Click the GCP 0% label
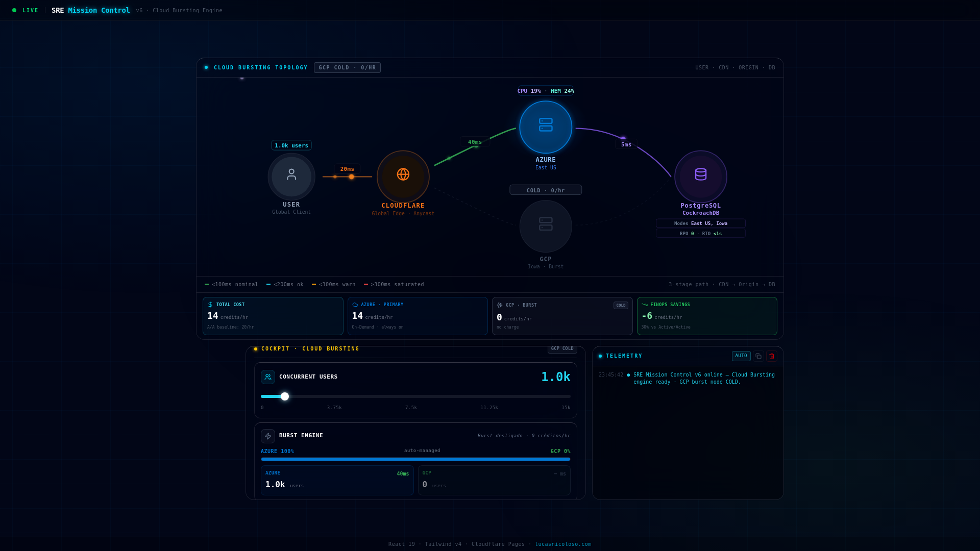This screenshot has width=980, height=551. tap(560, 452)
